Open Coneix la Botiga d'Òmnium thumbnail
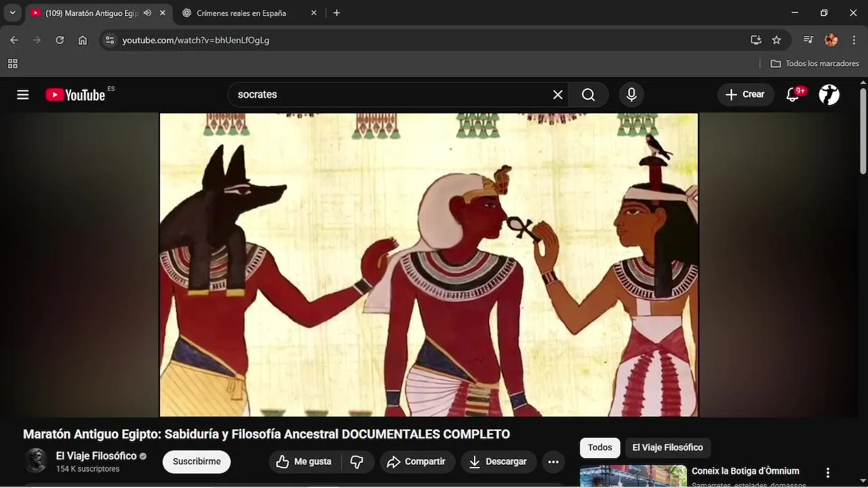The width and height of the screenshot is (868, 488). point(633,476)
